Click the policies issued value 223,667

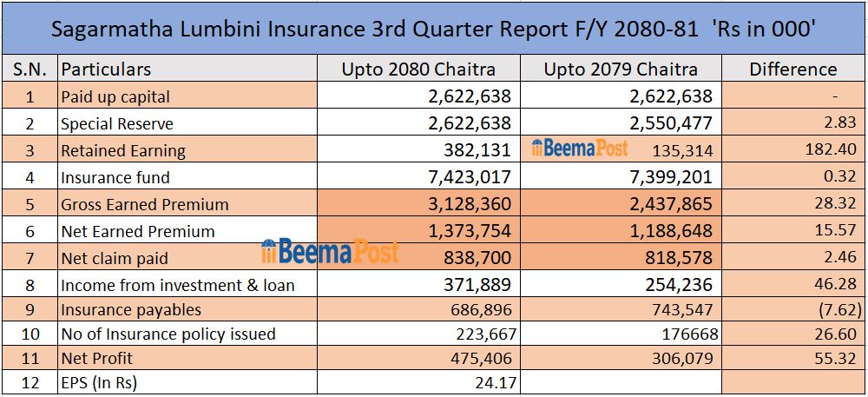tap(484, 334)
